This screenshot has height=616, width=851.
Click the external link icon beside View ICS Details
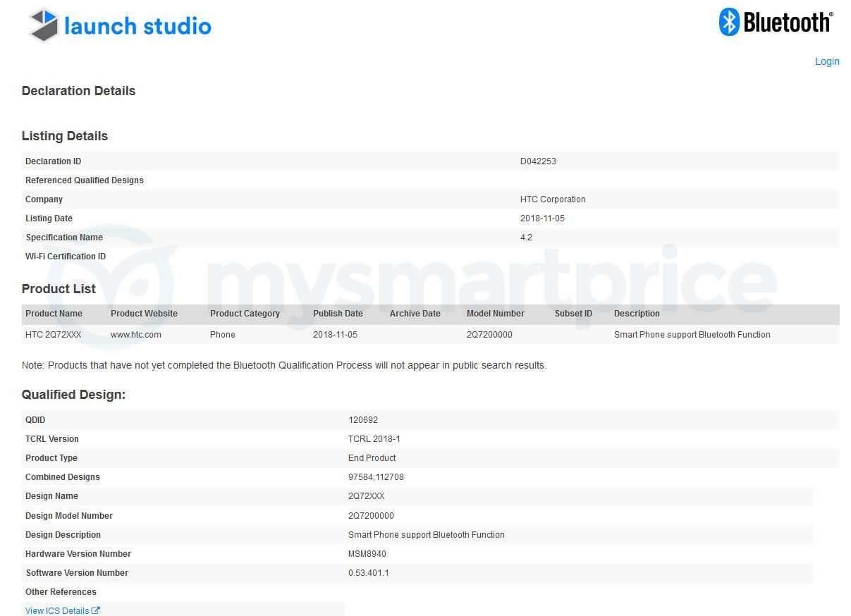tap(96, 610)
